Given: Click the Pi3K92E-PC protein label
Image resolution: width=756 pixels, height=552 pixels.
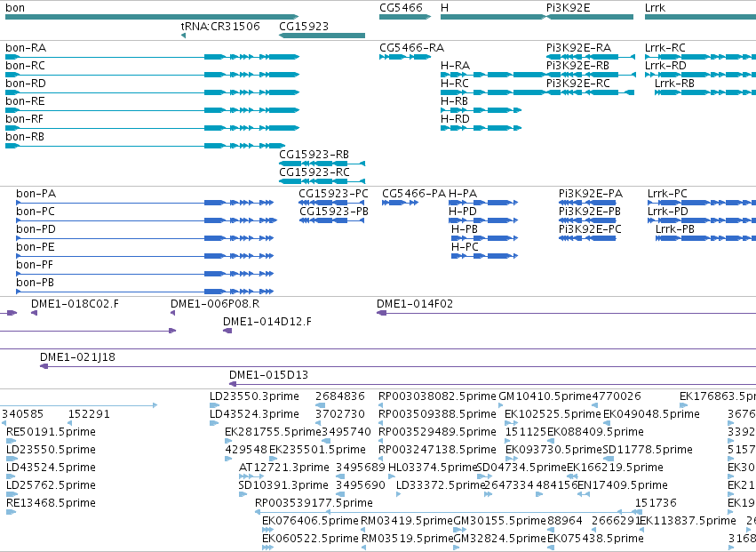Looking at the screenshot, I should click(x=590, y=229).
